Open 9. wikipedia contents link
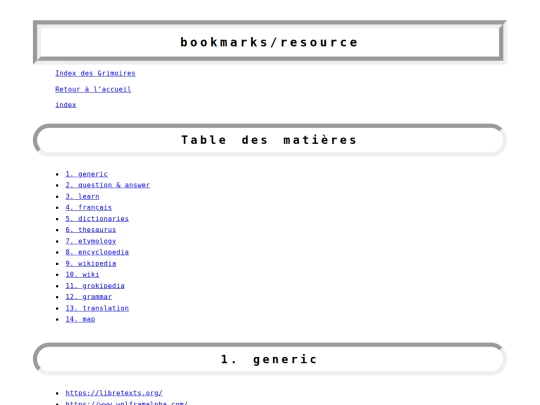 (91, 263)
